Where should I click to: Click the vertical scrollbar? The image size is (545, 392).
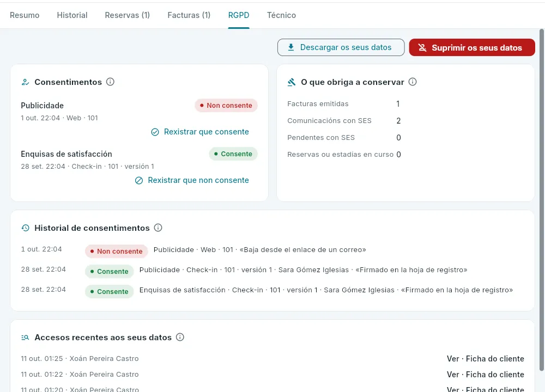(x=541, y=200)
